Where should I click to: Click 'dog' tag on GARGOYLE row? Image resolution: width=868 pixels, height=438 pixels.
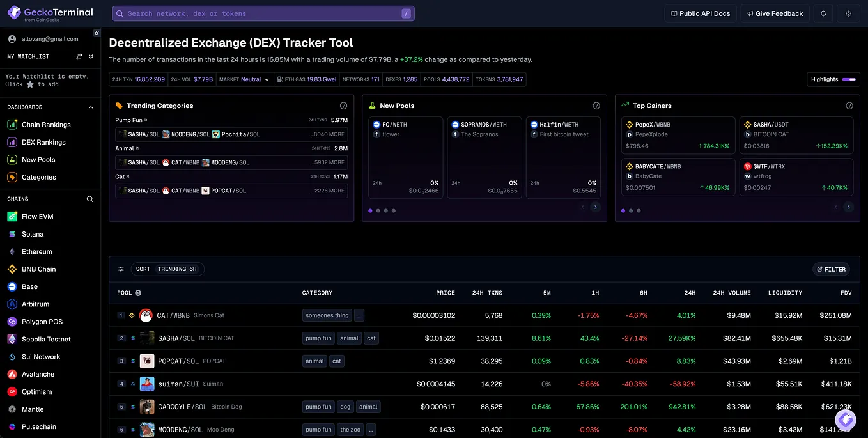(x=345, y=407)
